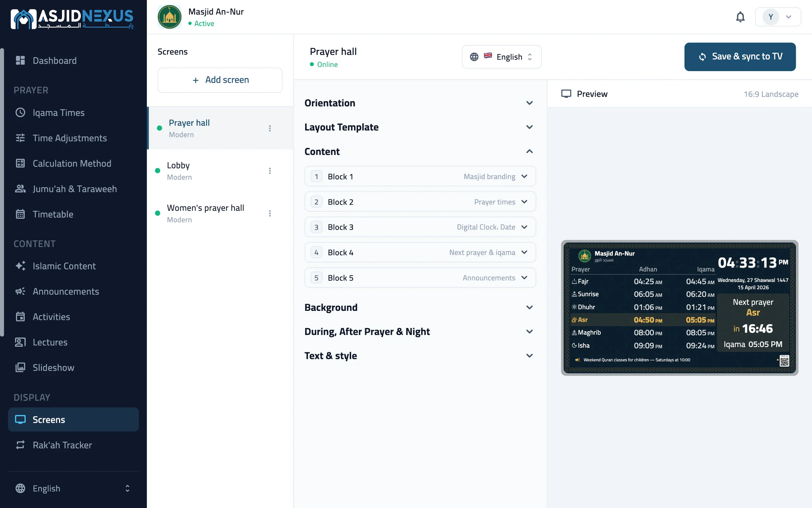The image size is (812, 508).
Task: Open the user Y account dropdown
Action: pyautogui.click(x=778, y=17)
